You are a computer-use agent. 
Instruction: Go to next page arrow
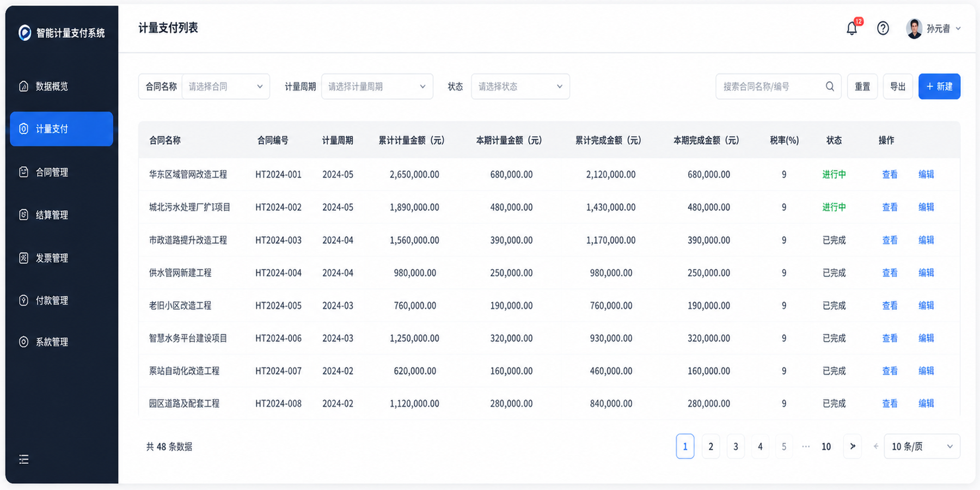pos(853,446)
